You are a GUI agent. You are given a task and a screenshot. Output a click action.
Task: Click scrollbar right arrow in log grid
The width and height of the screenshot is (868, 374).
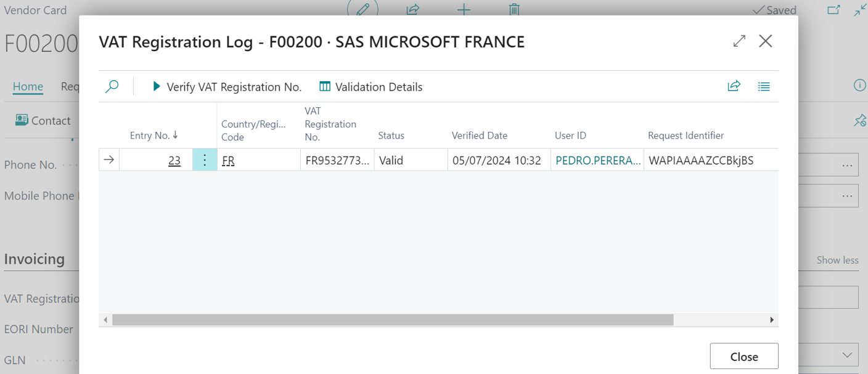tap(771, 320)
